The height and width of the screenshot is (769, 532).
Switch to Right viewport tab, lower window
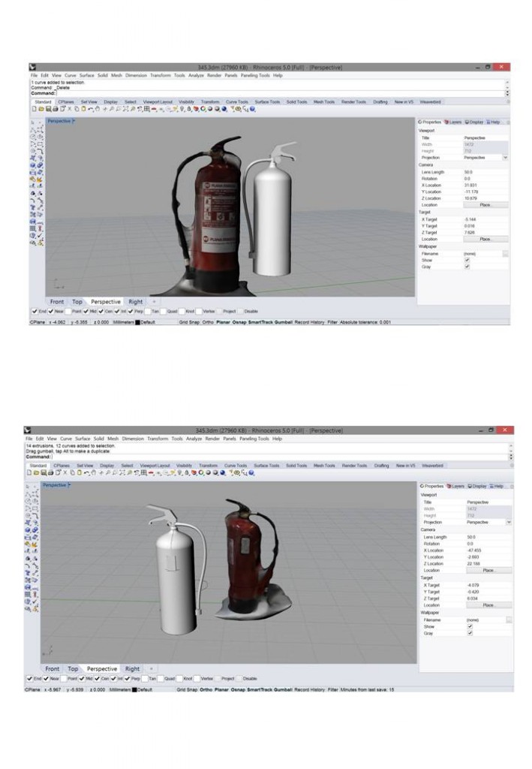[x=132, y=668]
